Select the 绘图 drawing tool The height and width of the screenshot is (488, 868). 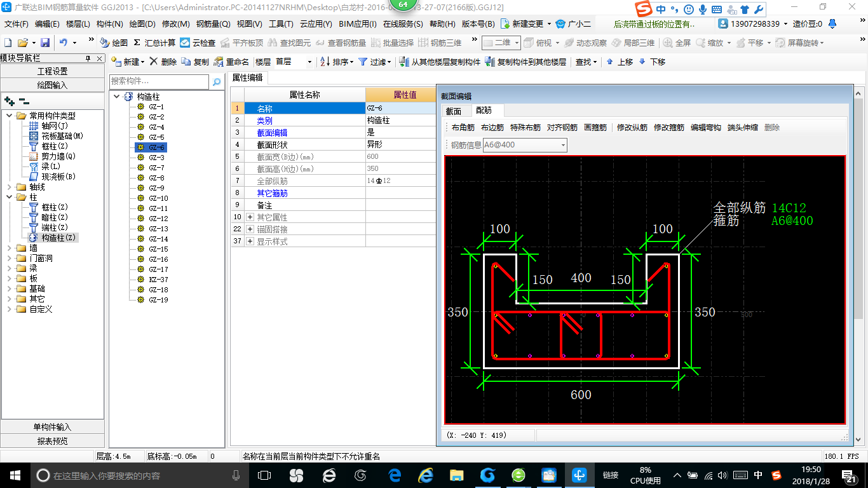point(114,43)
